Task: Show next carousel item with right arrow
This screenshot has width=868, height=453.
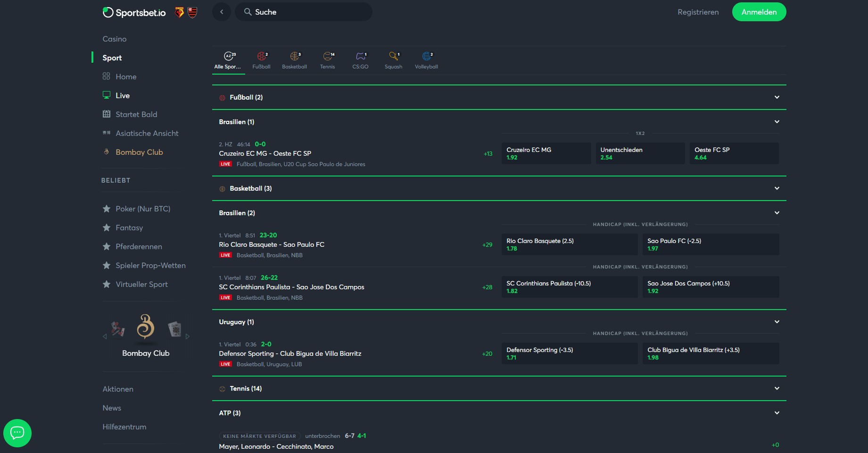Action: click(188, 336)
